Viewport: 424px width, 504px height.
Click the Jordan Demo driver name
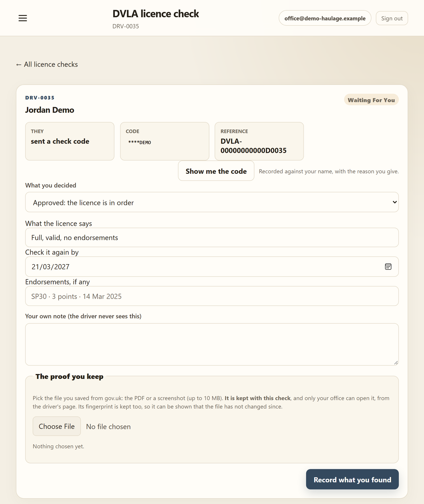(50, 110)
